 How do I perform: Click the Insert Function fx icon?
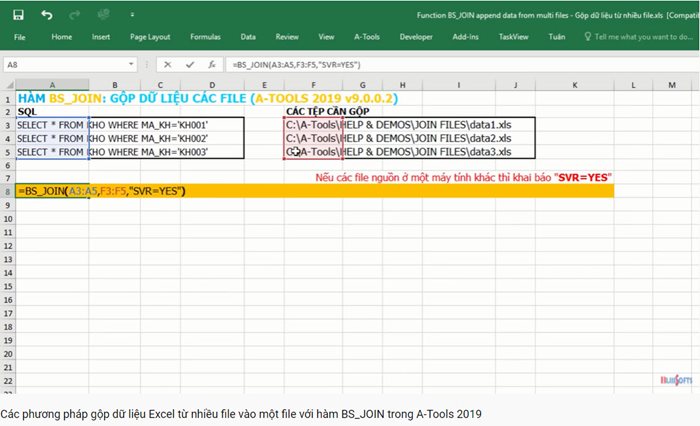click(212, 65)
